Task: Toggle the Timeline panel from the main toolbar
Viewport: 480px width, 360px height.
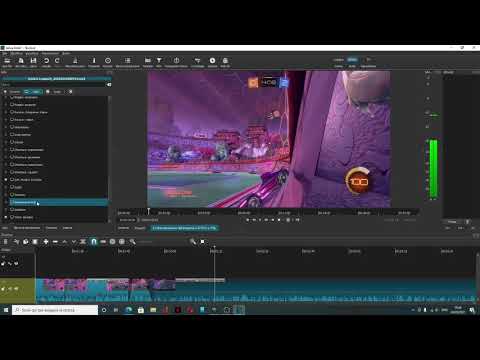Action: click(x=148, y=62)
